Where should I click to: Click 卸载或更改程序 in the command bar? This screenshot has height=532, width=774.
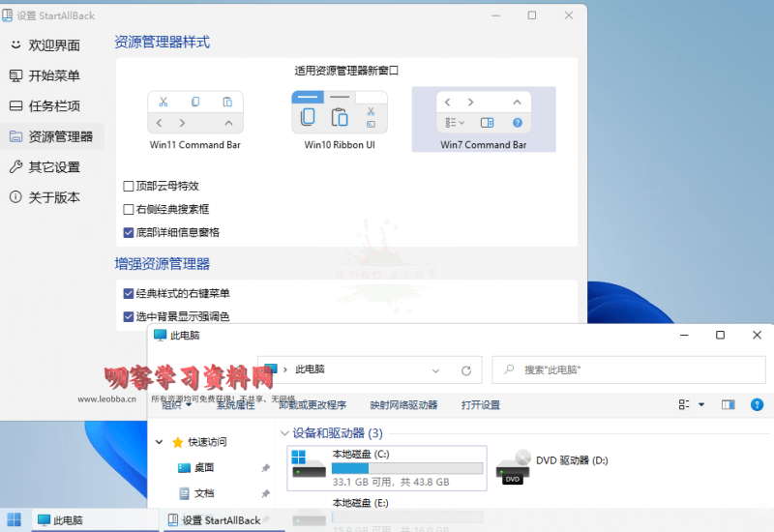pyautogui.click(x=313, y=405)
